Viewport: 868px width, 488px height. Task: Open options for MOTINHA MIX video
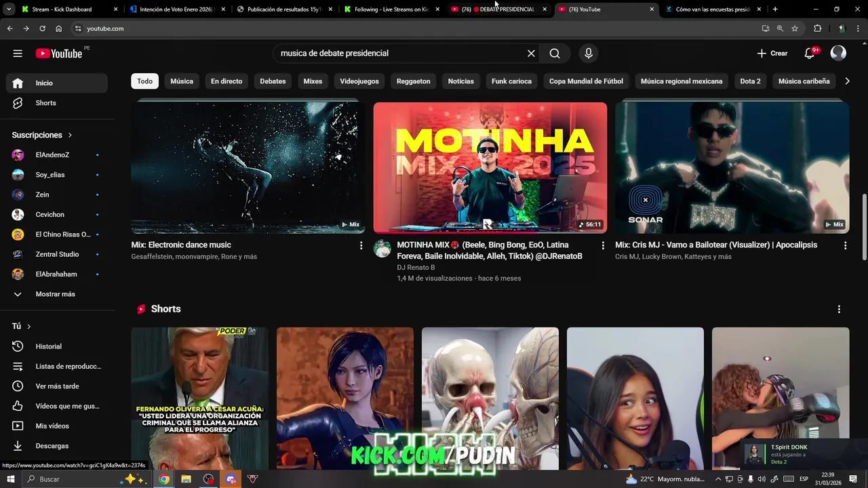coord(603,245)
